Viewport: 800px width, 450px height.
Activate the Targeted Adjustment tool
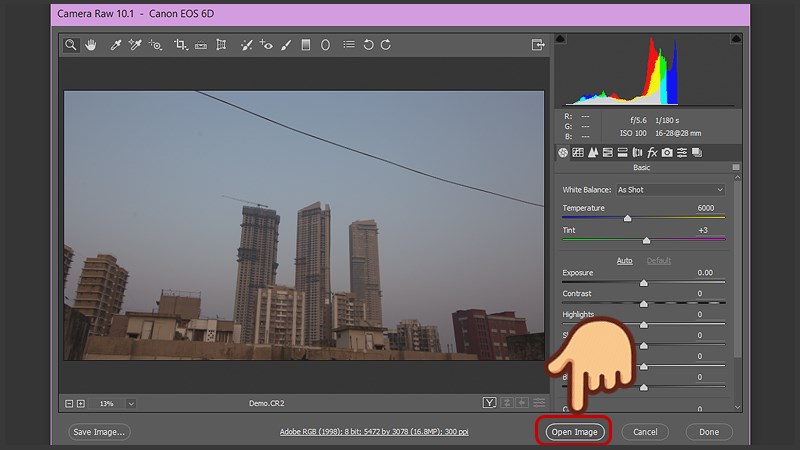(155, 45)
